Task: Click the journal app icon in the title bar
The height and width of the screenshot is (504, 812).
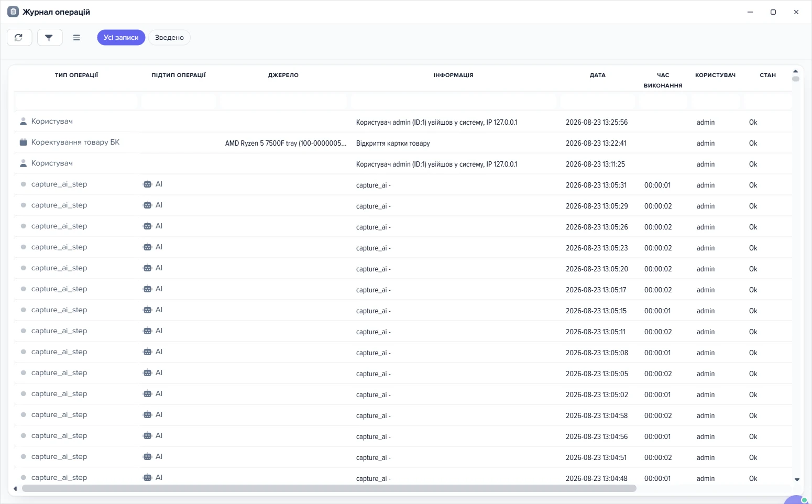Action: (x=13, y=12)
